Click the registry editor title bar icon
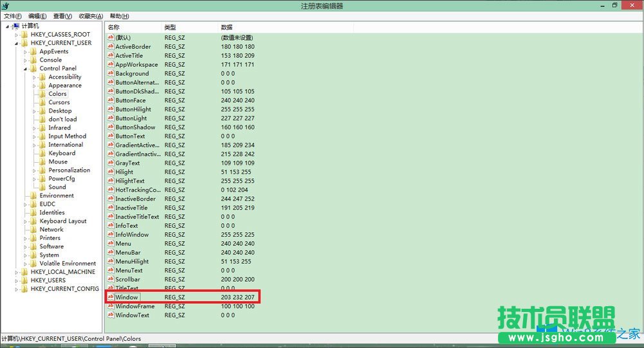Viewport: 644px width, 348px height. [5, 6]
